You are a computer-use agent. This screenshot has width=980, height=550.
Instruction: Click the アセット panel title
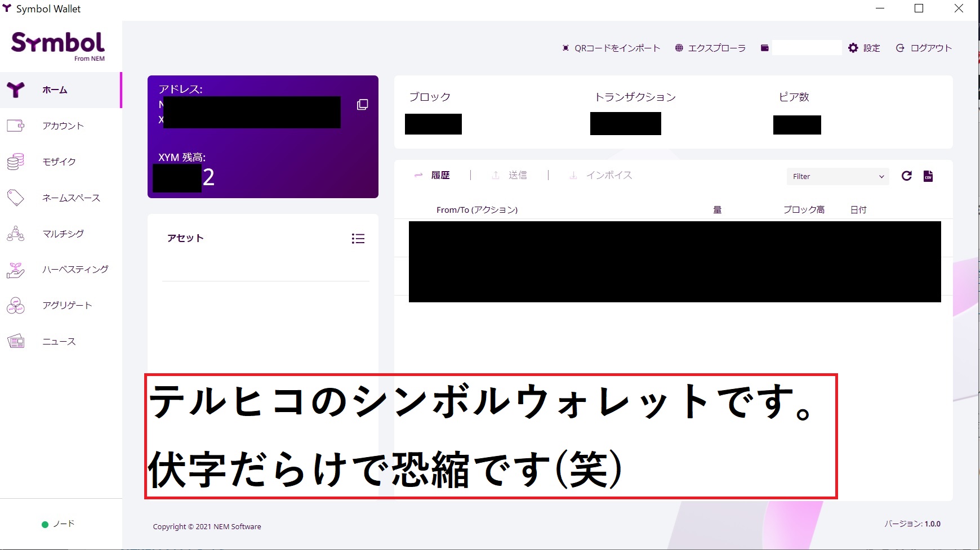[185, 238]
